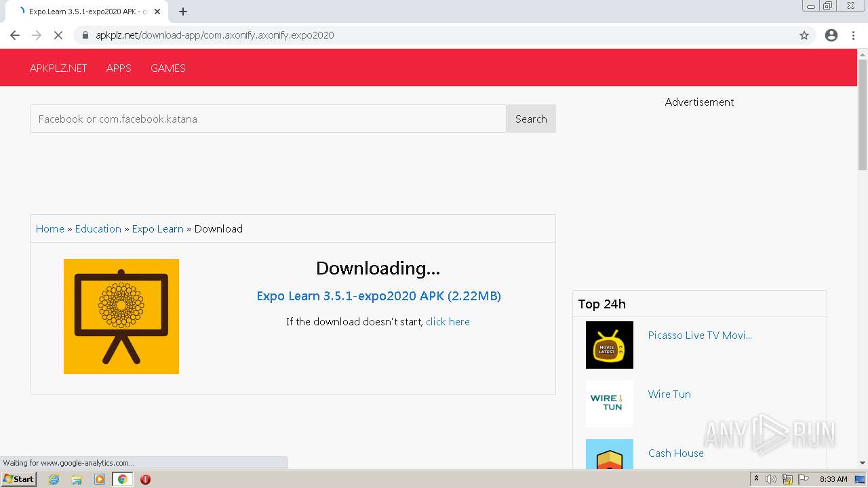
Task: Open the Cash House link
Action: [x=676, y=453]
